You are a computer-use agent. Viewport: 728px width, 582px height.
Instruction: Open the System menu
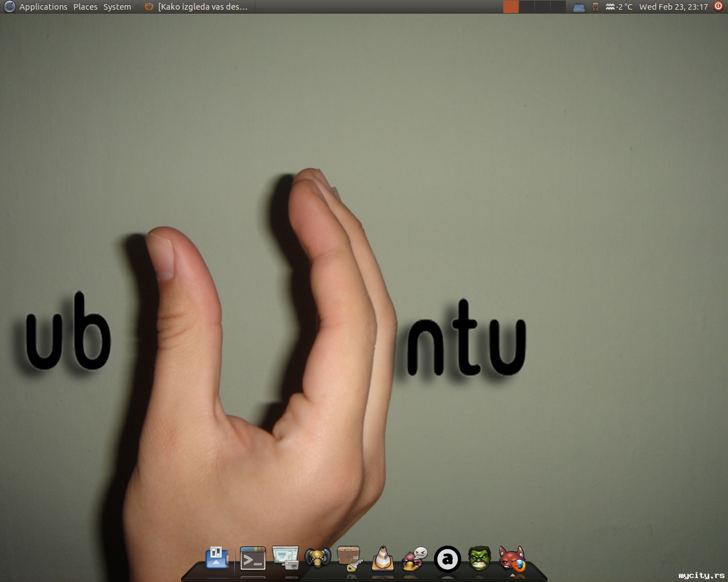pos(117,7)
